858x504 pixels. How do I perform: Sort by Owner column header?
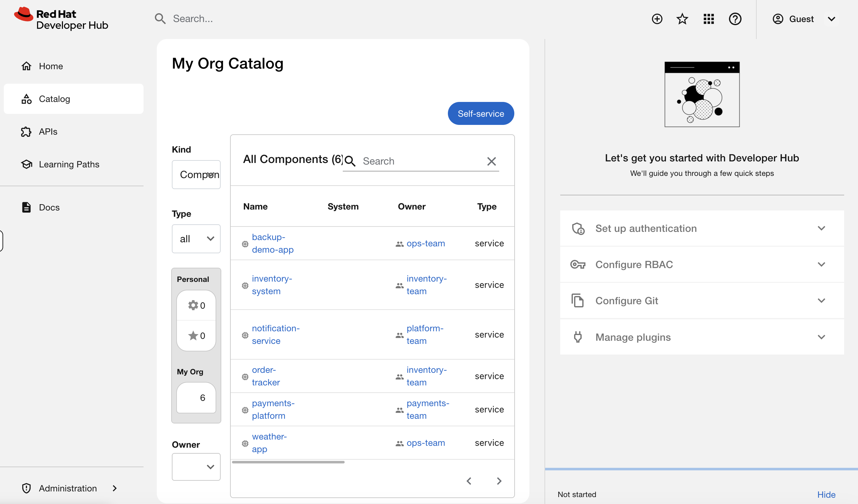412,207
